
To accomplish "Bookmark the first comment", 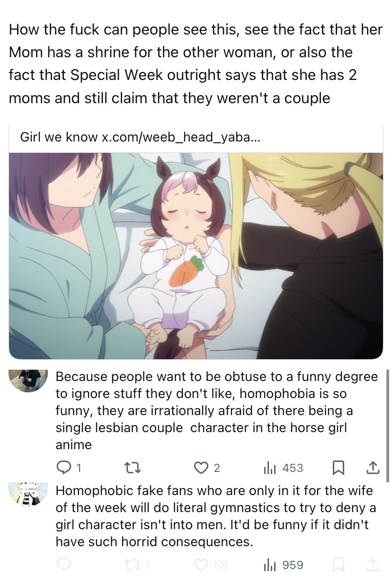I will click(x=338, y=468).
